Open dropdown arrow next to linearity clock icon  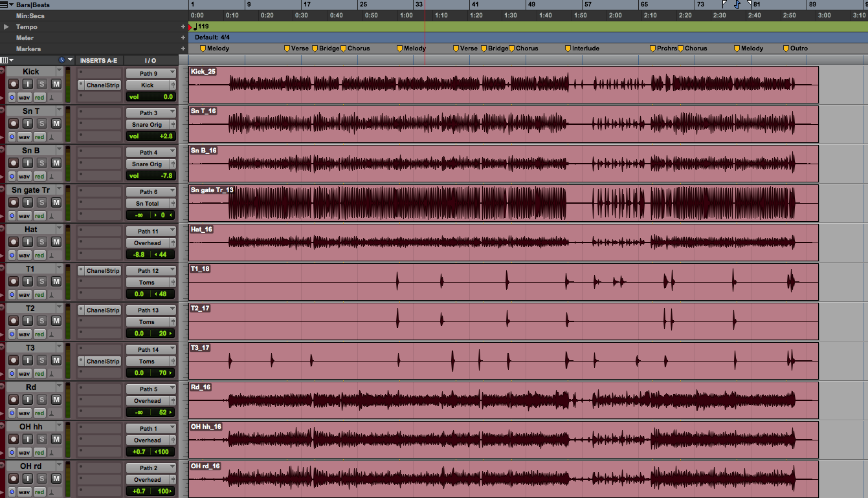(71, 60)
